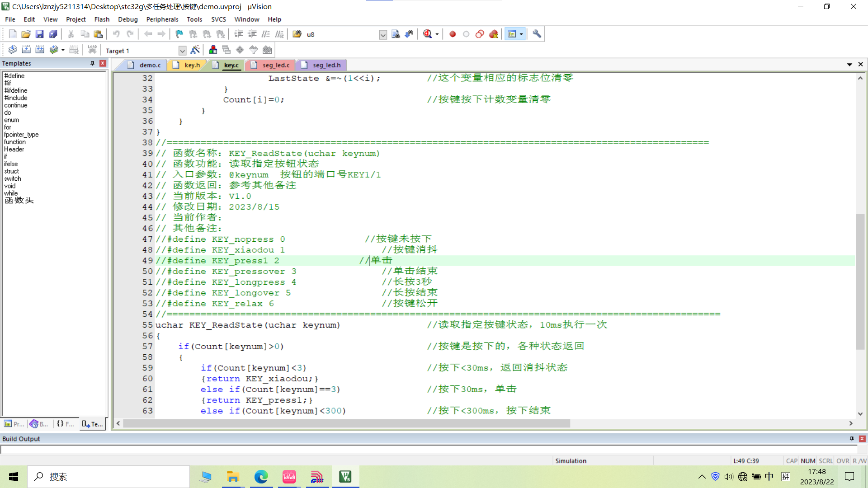Click the New file icon
Viewport: 868px width, 488px height.
[x=13, y=34]
